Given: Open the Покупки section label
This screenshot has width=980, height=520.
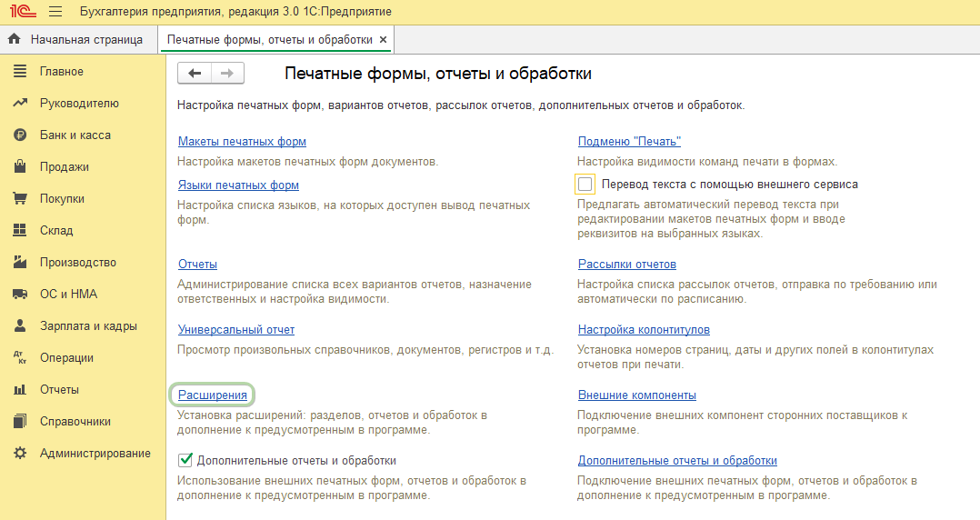Looking at the screenshot, I should (62, 199).
